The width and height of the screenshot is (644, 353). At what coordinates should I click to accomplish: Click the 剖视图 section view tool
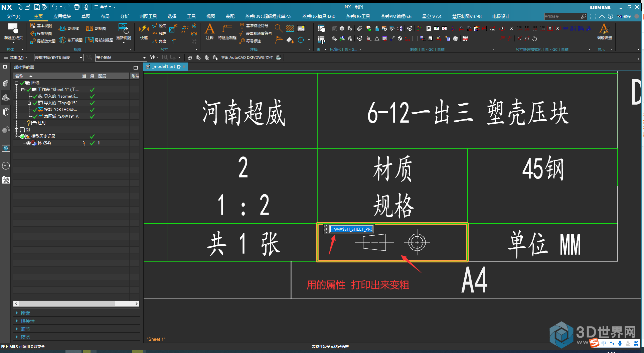[x=96, y=28]
